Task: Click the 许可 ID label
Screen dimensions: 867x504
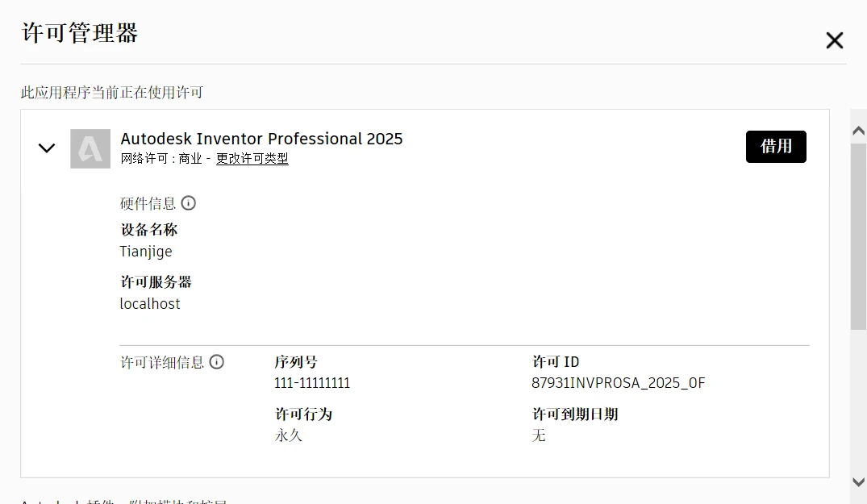Action: [556, 362]
